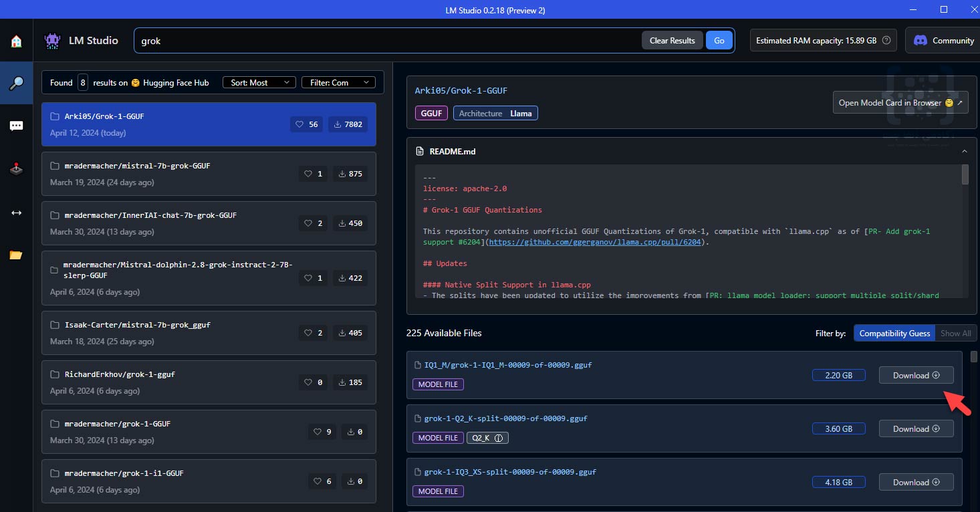Collapse the README.md panel chevron
Screen dimensions: 980x512
coord(964,152)
